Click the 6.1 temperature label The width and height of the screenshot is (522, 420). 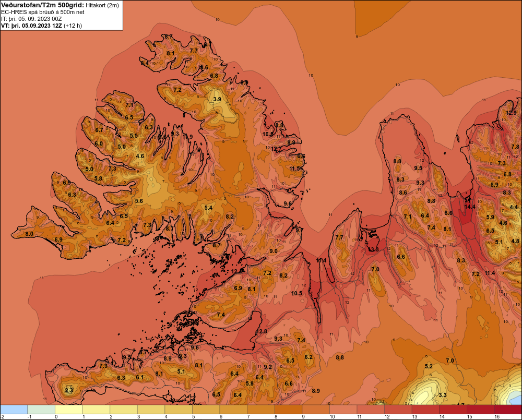[x=140, y=377]
